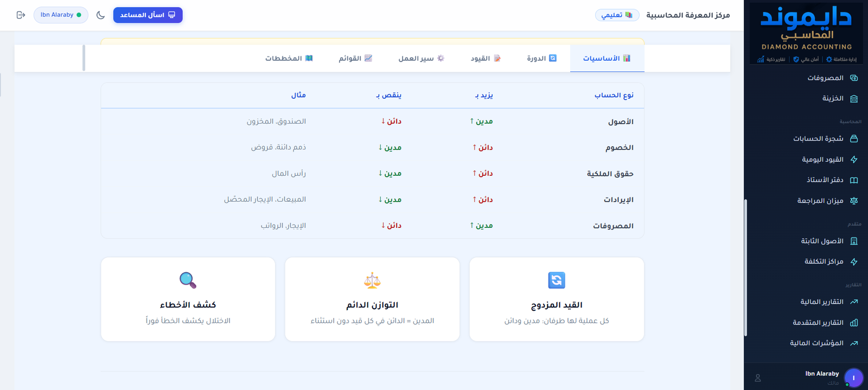Image resolution: width=868 pixels, height=390 pixels.
Task: Click the تقارير ذكية badge under the logo
Action: pos(771,59)
